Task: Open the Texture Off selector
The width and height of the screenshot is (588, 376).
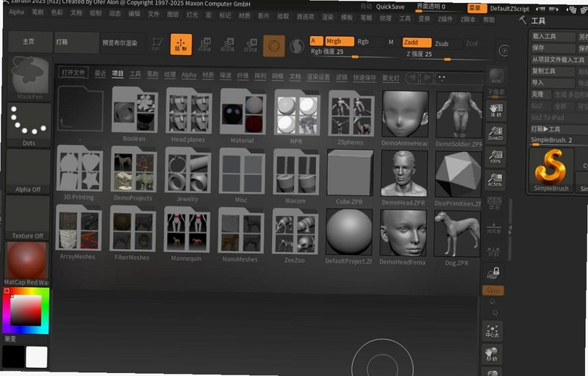Action: pyautogui.click(x=27, y=217)
